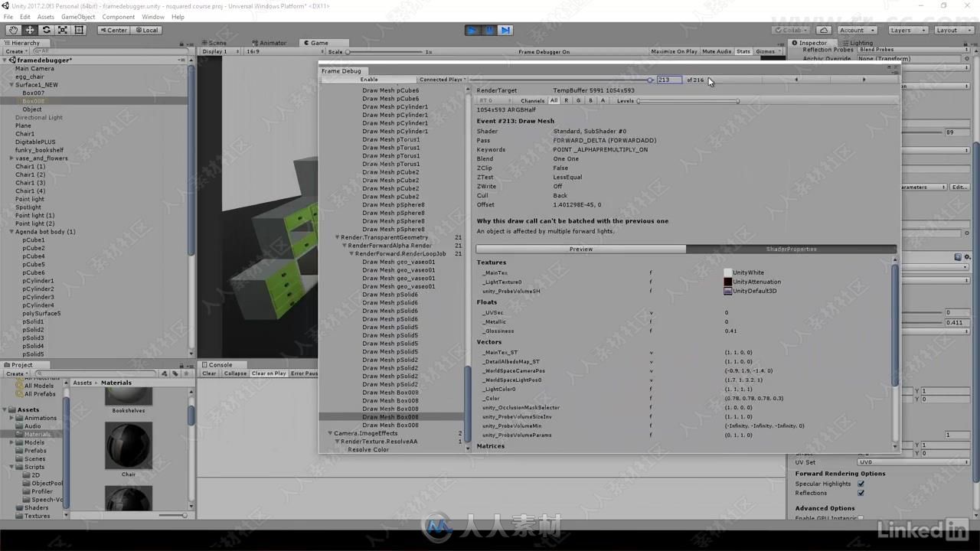The image size is (980, 551).
Task: Select the Move tool in the toolbar
Action: 30,30
